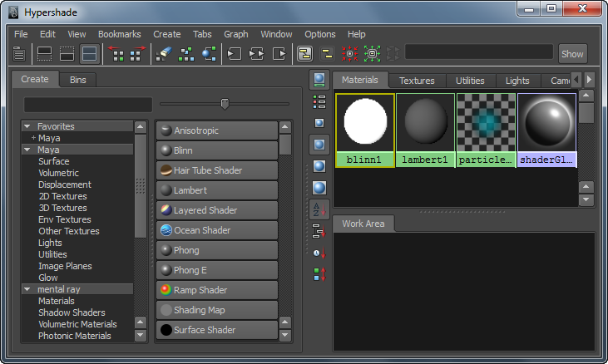Switch to the Textures tab
Image resolution: width=608 pixels, height=364 pixels.
417,81
